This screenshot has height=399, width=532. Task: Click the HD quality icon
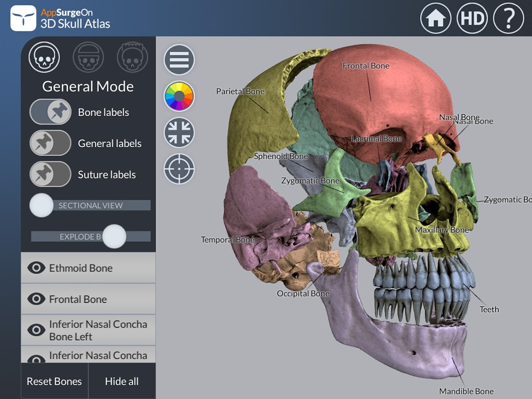pos(472,18)
